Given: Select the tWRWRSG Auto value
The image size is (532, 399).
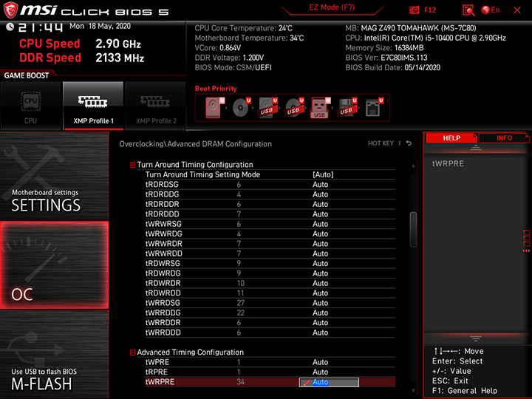Looking at the screenshot, I should tap(320, 224).
